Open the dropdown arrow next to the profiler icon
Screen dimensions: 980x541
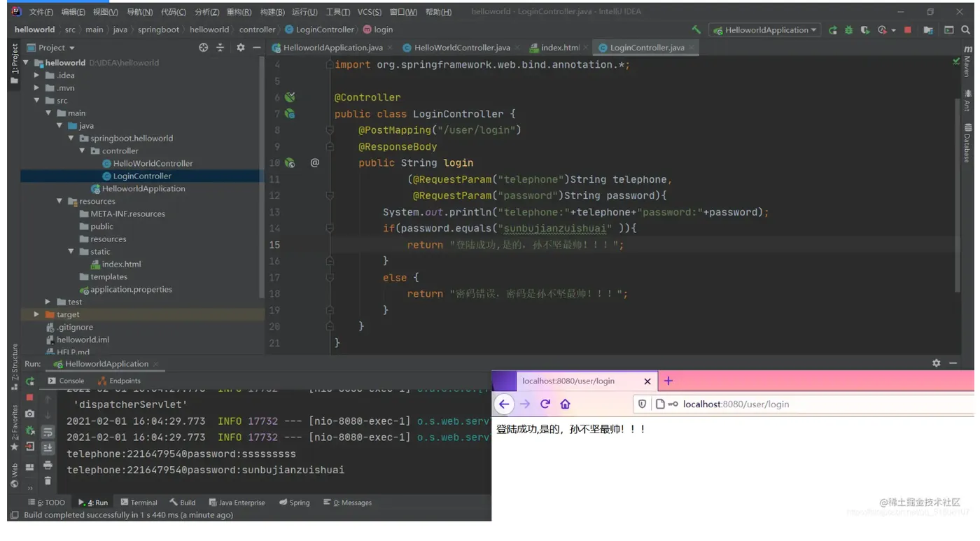[893, 31]
